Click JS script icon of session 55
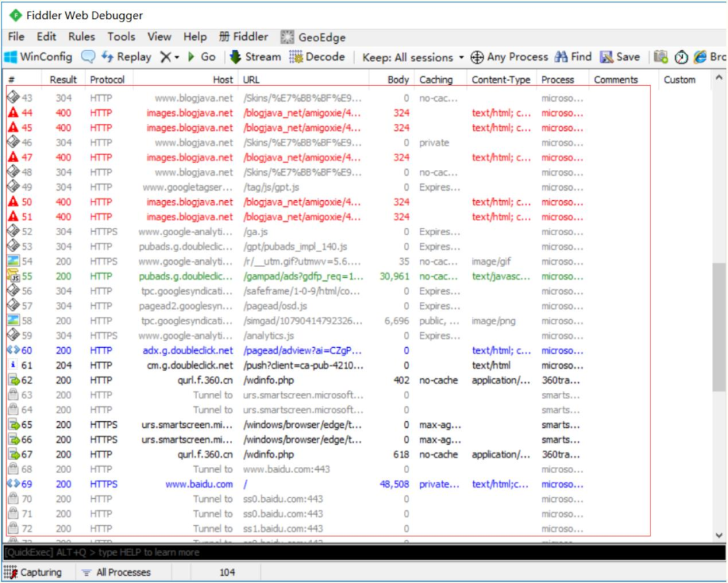The image size is (728, 583). coord(13,276)
